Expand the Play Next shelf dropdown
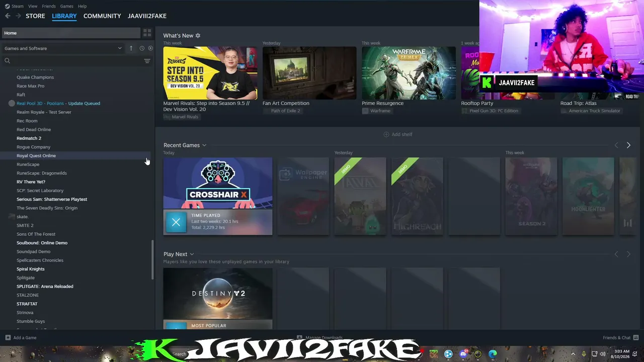 tap(192, 254)
